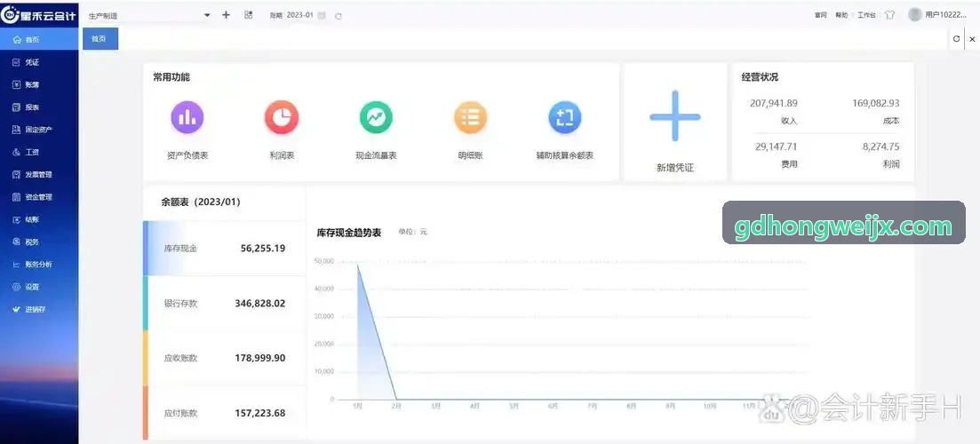Reload the current tab with refresh icon
Viewport: 980px width, 444px height.
click(x=956, y=39)
